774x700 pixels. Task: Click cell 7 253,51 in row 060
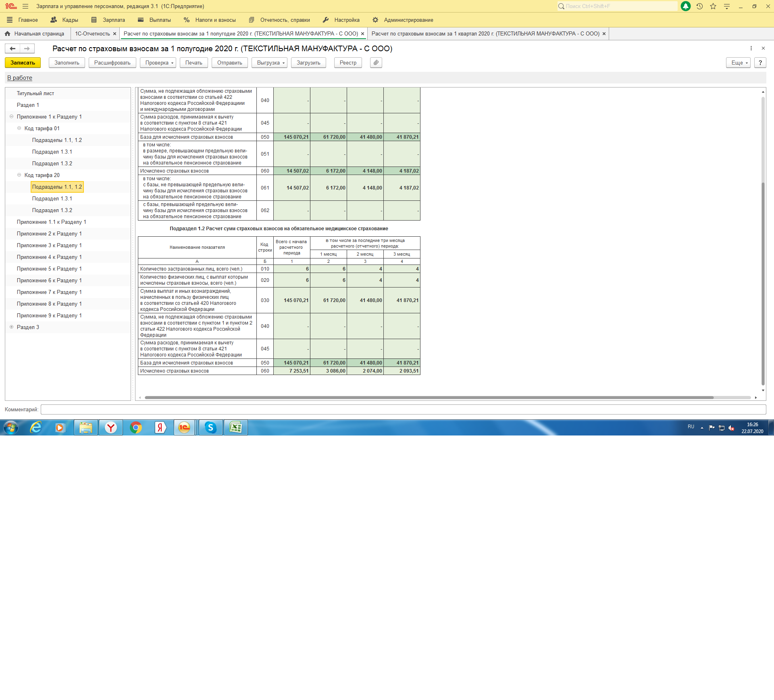tap(291, 371)
